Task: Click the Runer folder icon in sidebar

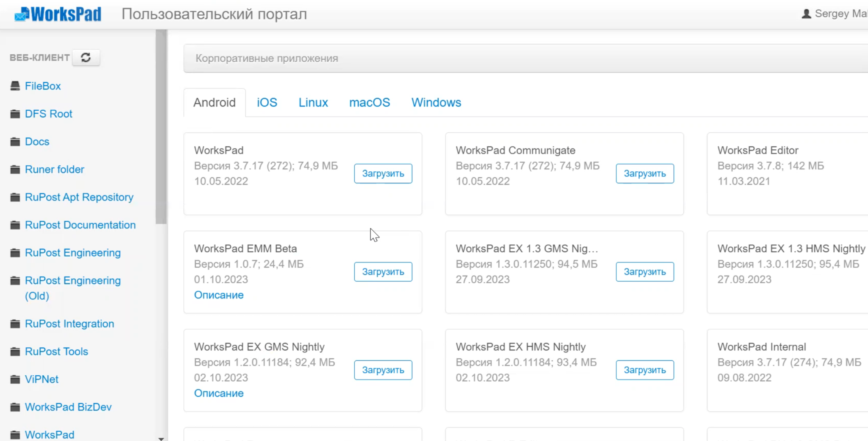Action: tap(15, 170)
